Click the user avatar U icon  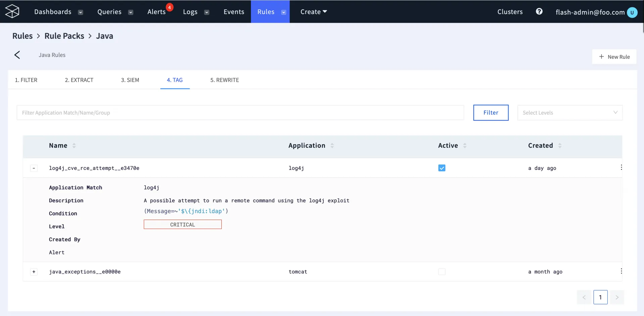[632, 12]
